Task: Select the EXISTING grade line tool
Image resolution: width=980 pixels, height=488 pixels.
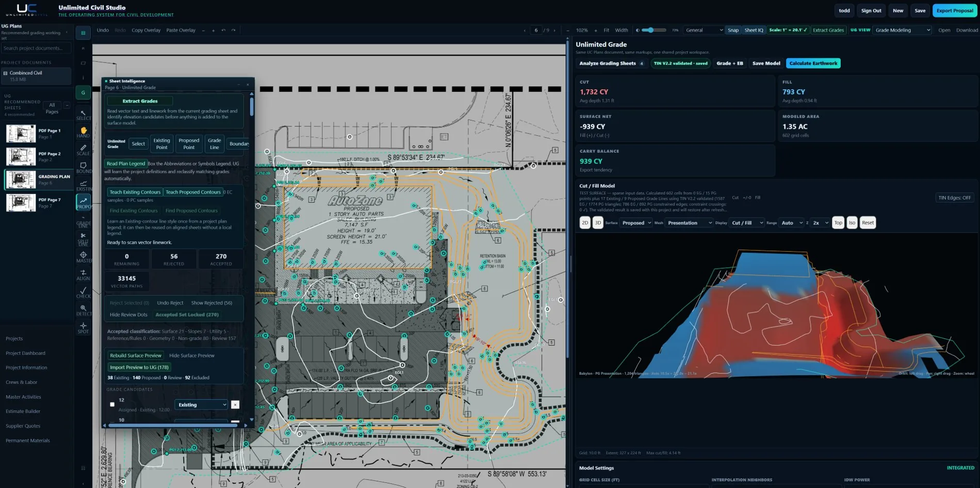Action: (x=83, y=185)
